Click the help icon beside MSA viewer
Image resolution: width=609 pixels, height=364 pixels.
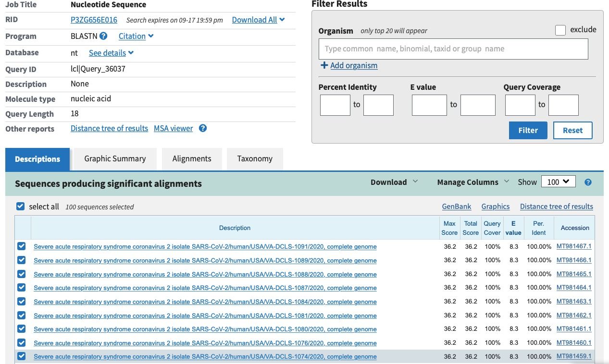(203, 128)
